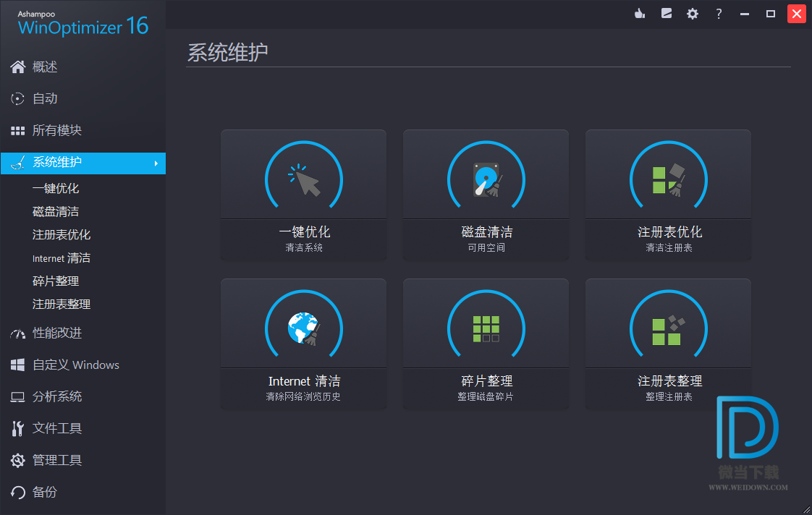The image size is (812, 515).
Task: Click 注册表优化 tile label
Action: (x=669, y=232)
